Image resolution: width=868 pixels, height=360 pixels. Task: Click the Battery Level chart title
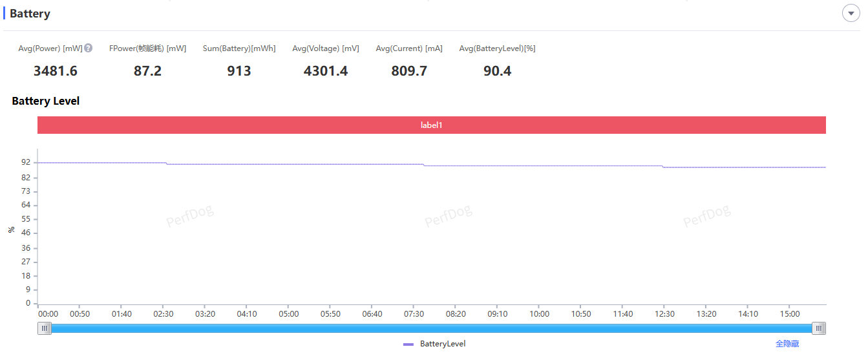point(46,101)
